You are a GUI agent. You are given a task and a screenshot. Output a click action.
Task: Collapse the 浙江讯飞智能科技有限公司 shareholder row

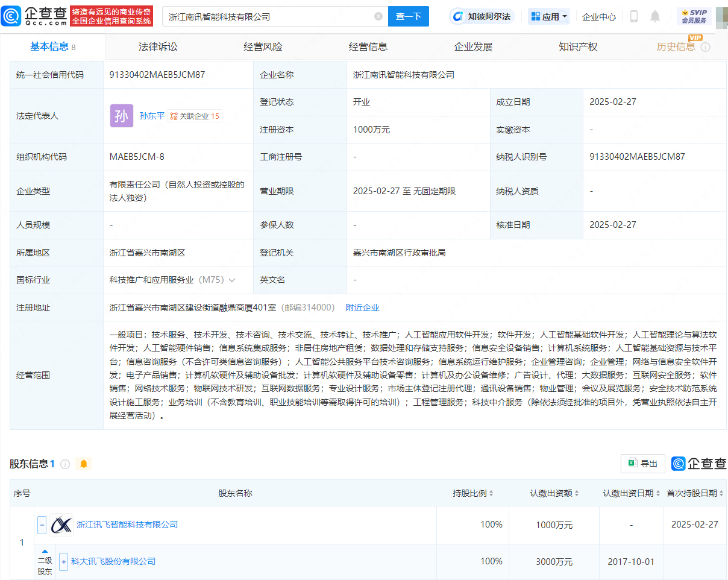click(42, 525)
